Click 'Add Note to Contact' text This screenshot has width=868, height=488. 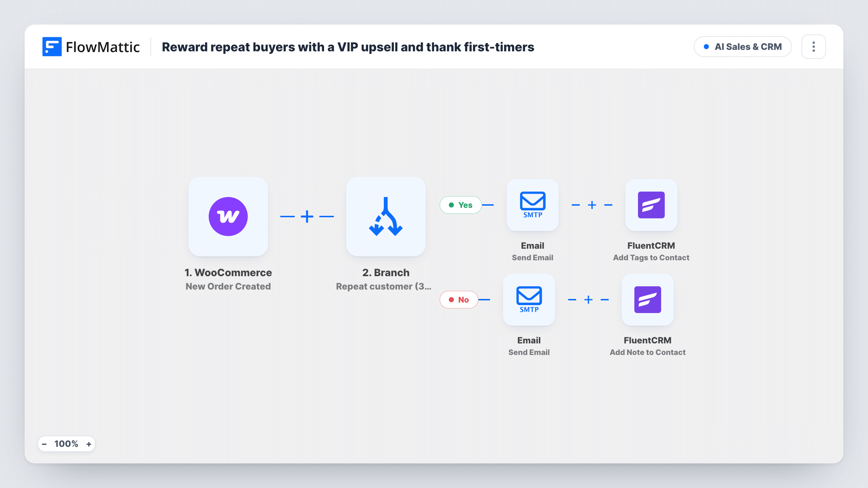click(x=648, y=352)
